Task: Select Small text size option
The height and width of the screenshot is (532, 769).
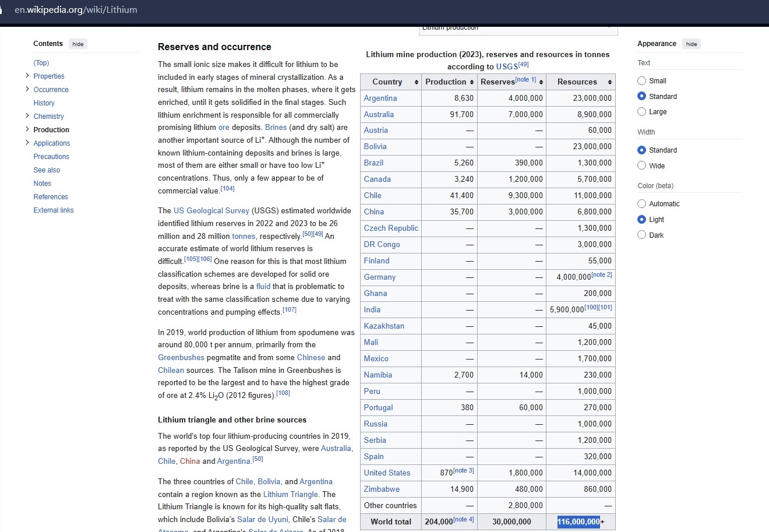Action: (x=641, y=81)
